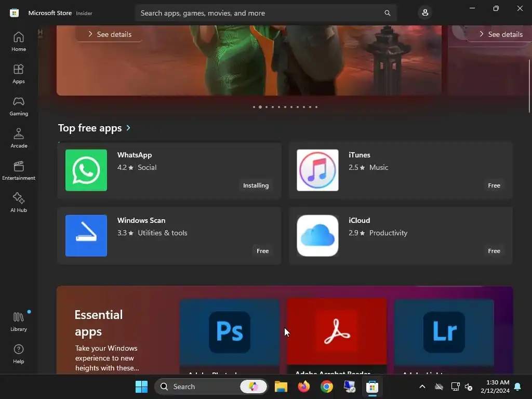Open the Arcade section in sidebar
Screen dimensions: 532x399
[x=19, y=138]
